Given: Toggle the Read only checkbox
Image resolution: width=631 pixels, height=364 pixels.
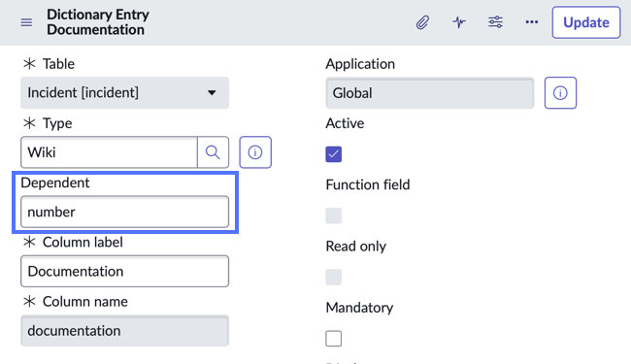Looking at the screenshot, I should [334, 277].
